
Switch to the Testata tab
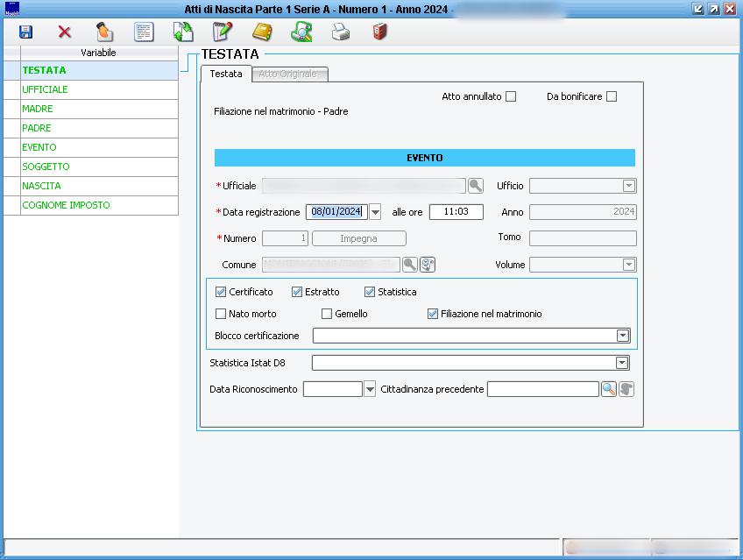pos(226,74)
